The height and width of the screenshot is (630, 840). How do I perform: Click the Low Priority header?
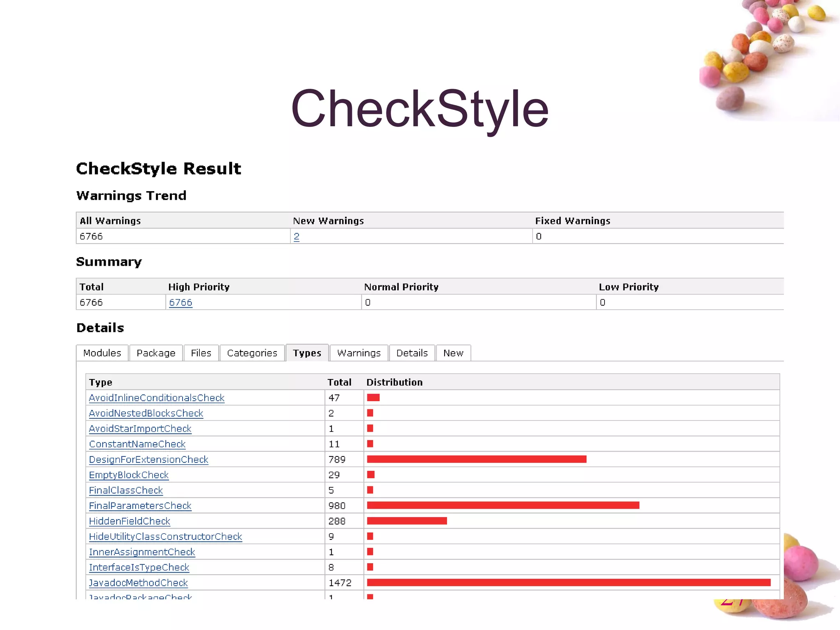tap(629, 287)
